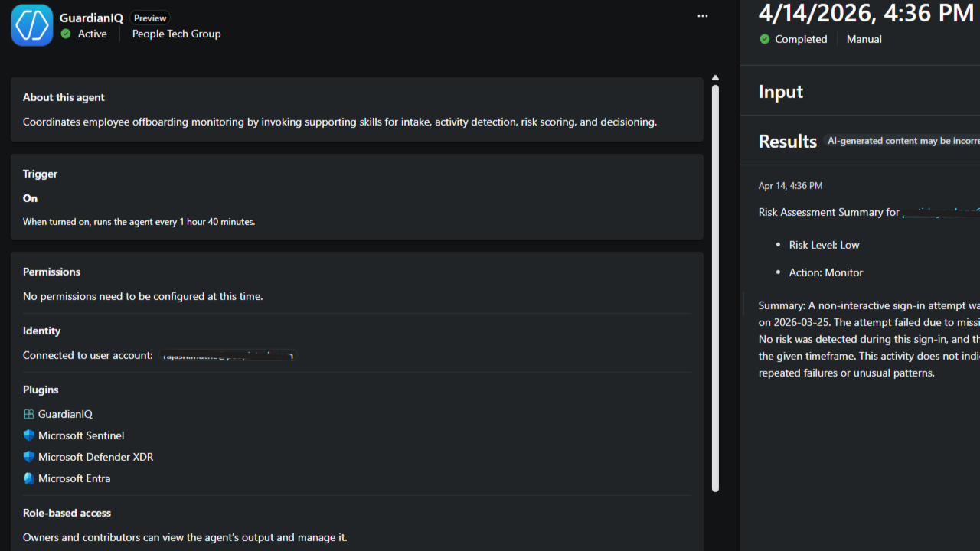Click the Microsoft Entra plugin icon
Screen dimensions: 980x551
(x=29, y=478)
